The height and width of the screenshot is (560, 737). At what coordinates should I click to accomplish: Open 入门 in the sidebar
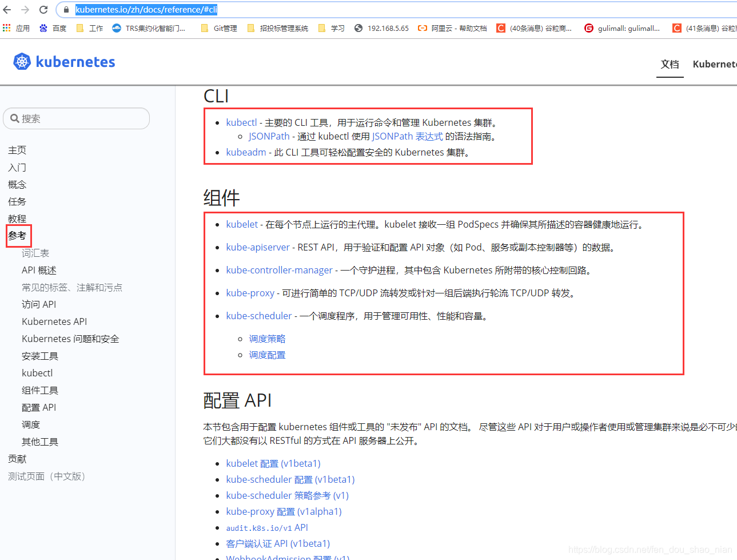tap(17, 167)
